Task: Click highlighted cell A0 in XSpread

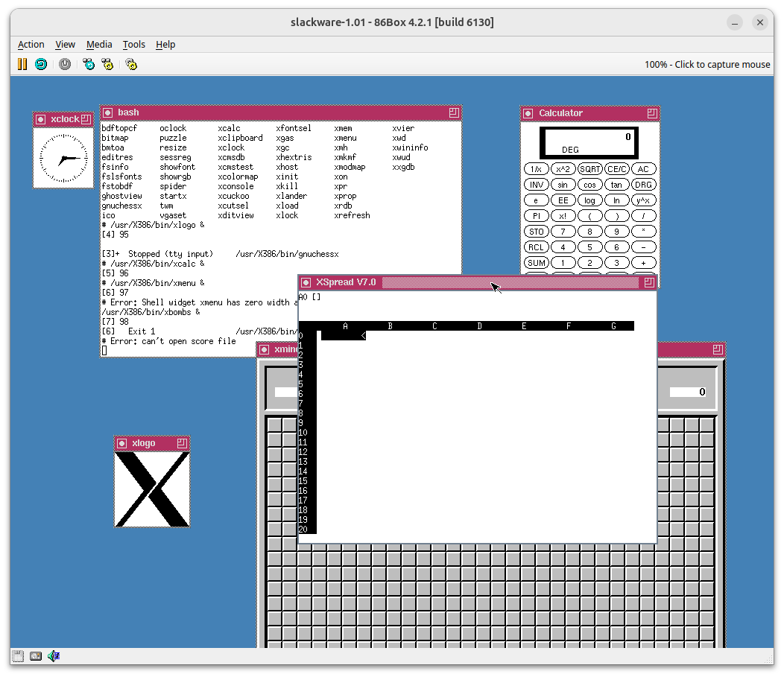Action: 344,336
